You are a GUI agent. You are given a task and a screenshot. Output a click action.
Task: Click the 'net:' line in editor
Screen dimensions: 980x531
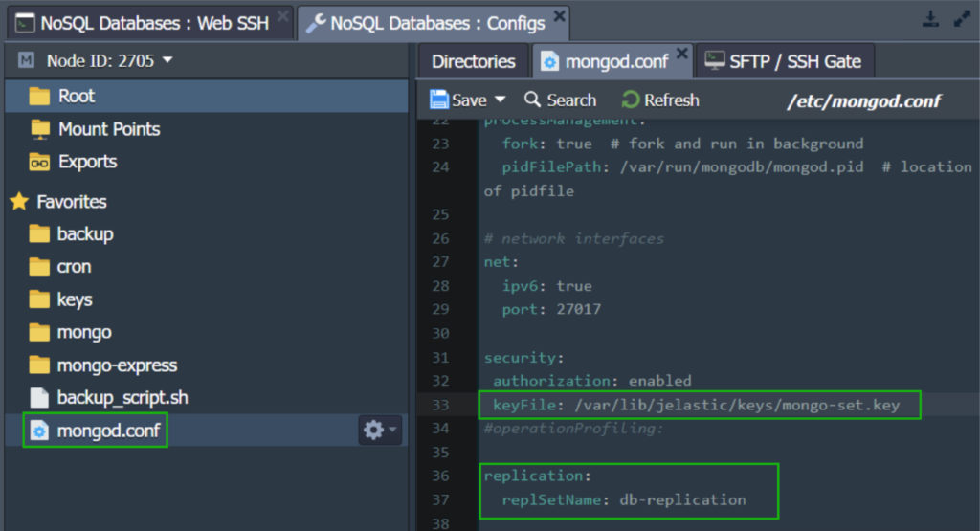click(501, 262)
